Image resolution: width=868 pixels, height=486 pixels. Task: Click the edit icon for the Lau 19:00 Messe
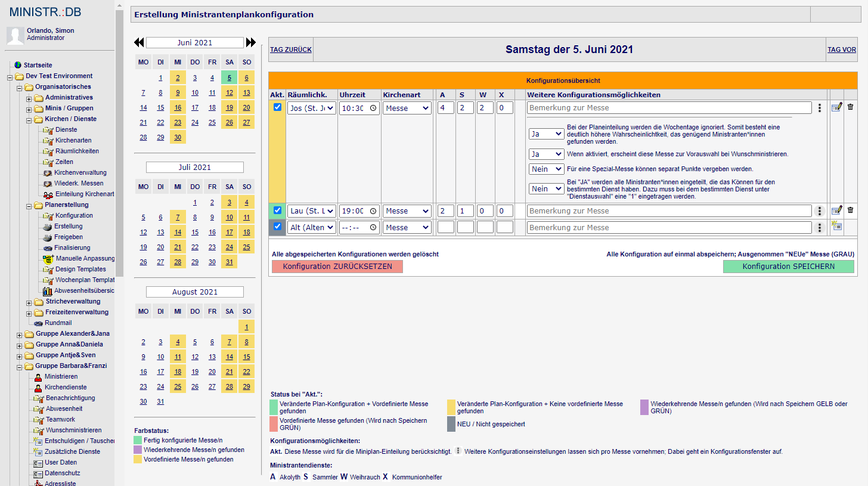[x=836, y=210]
